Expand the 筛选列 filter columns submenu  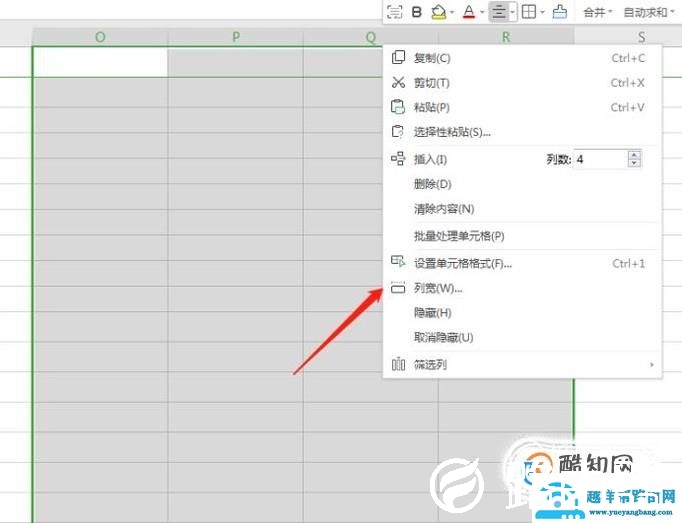tap(522, 365)
